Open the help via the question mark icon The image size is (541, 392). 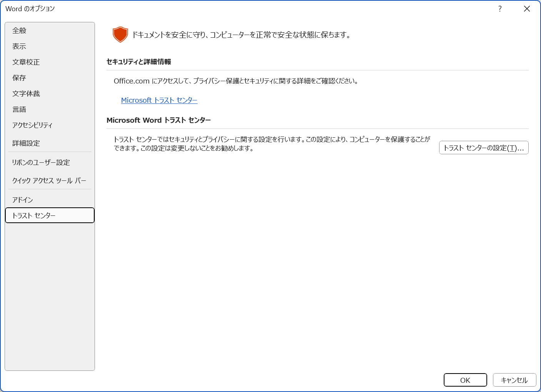click(x=499, y=8)
